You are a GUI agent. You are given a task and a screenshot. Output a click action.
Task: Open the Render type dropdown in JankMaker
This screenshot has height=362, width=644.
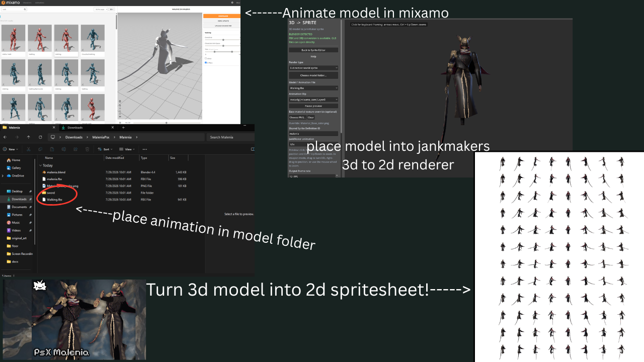(313, 68)
